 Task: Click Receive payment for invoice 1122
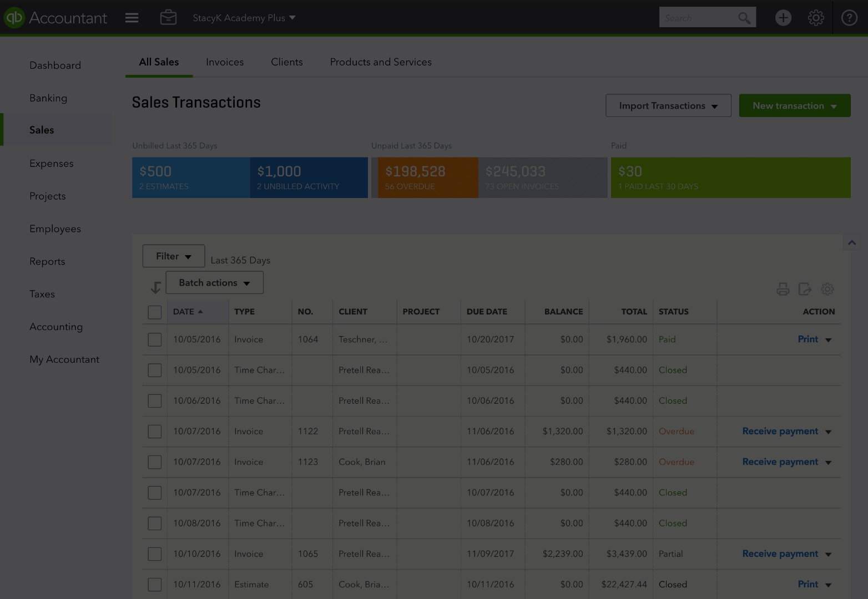pyautogui.click(x=780, y=432)
